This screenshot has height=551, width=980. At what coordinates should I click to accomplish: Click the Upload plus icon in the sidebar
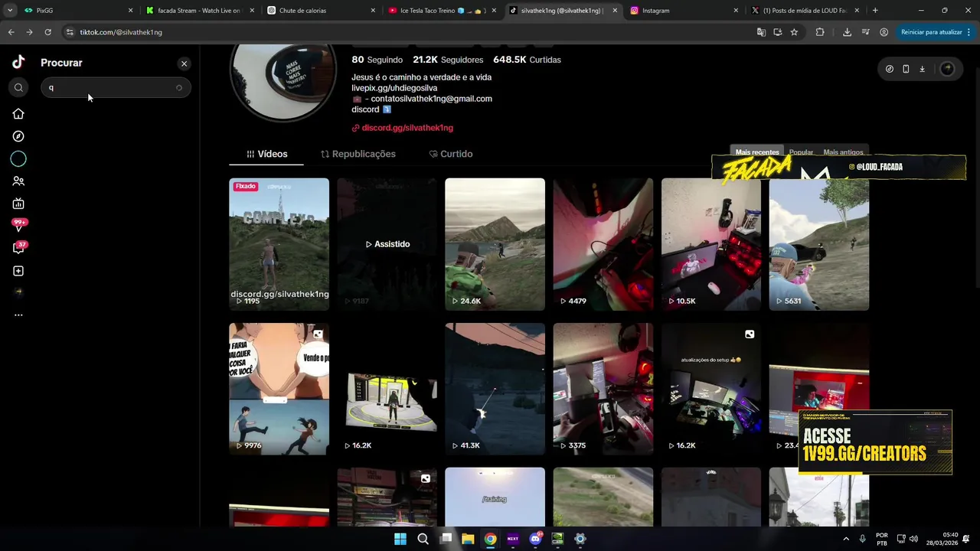[x=18, y=271]
